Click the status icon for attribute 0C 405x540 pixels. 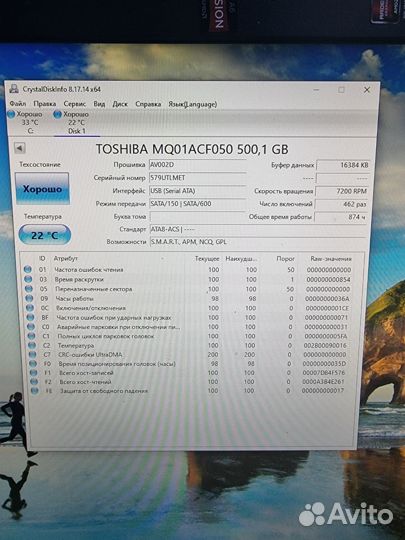30,308
